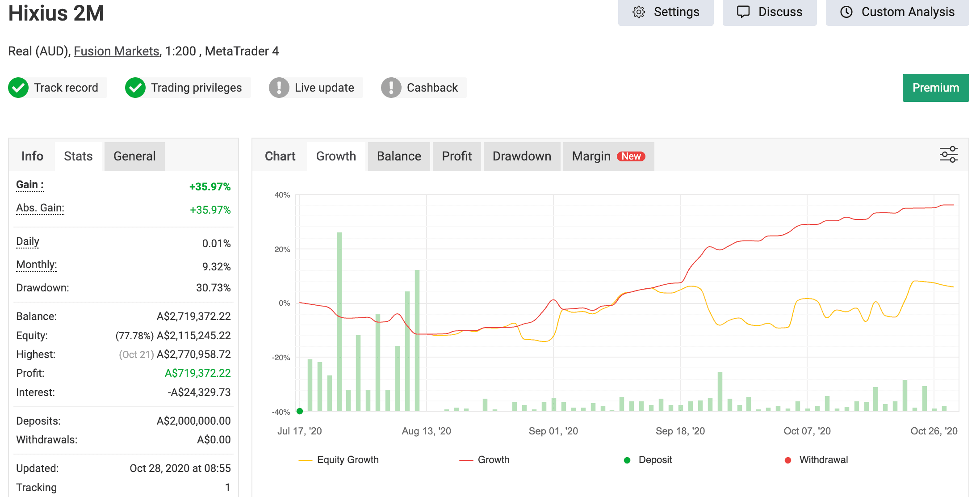Click the Updated Oct 28, 2020 timestamp
This screenshot has width=980, height=497.
pos(180,468)
